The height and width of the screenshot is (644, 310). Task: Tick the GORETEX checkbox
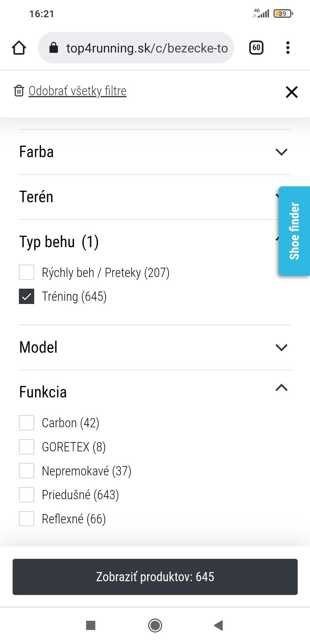(27, 447)
